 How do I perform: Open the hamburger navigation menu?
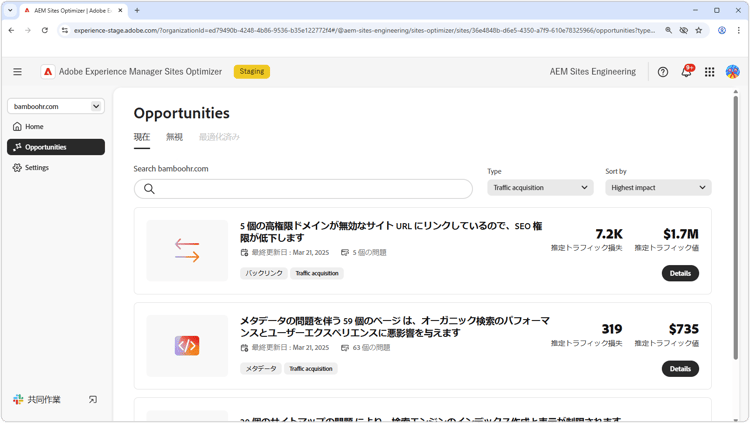(x=17, y=72)
